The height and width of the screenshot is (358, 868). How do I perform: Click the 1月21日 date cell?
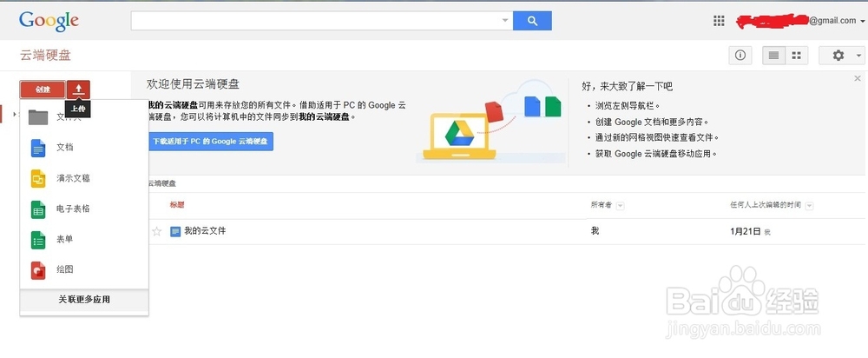click(x=746, y=232)
